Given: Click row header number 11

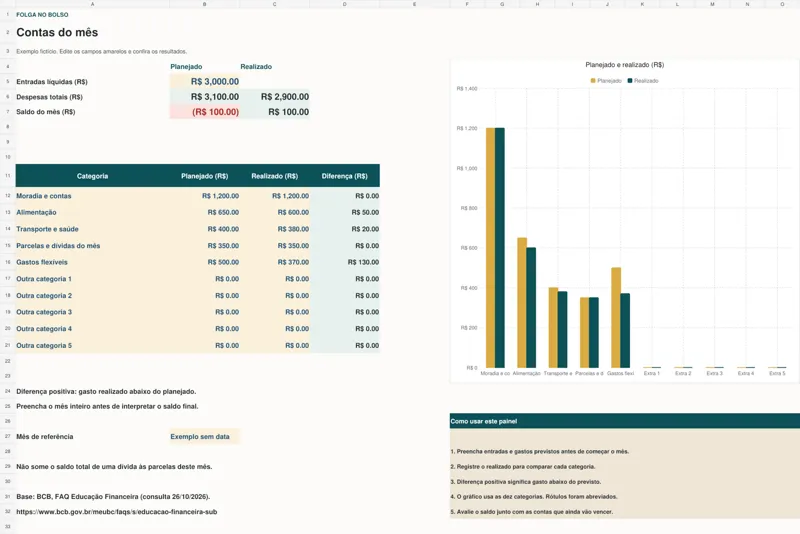Looking at the screenshot, I should pos(8,176).
